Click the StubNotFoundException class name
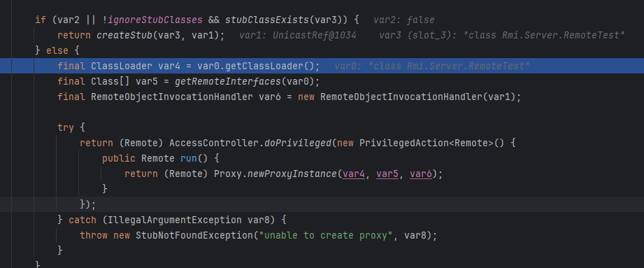This screenshot has height=268, width=644. click(194, 236)
